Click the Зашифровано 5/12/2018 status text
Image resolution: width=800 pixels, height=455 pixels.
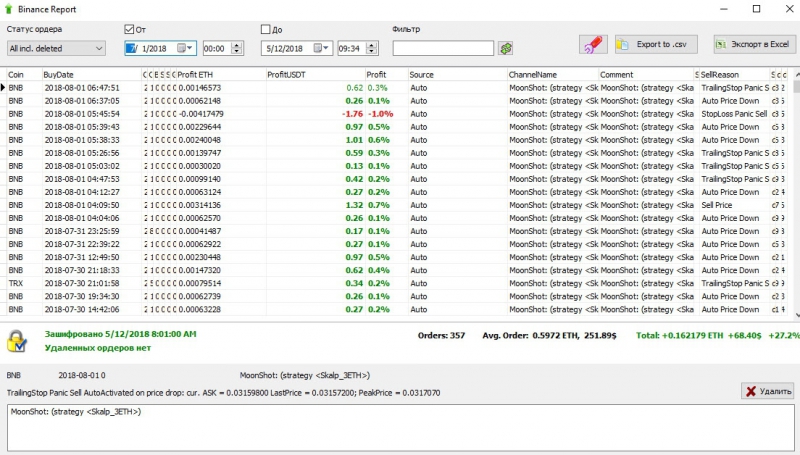(120, 334)
